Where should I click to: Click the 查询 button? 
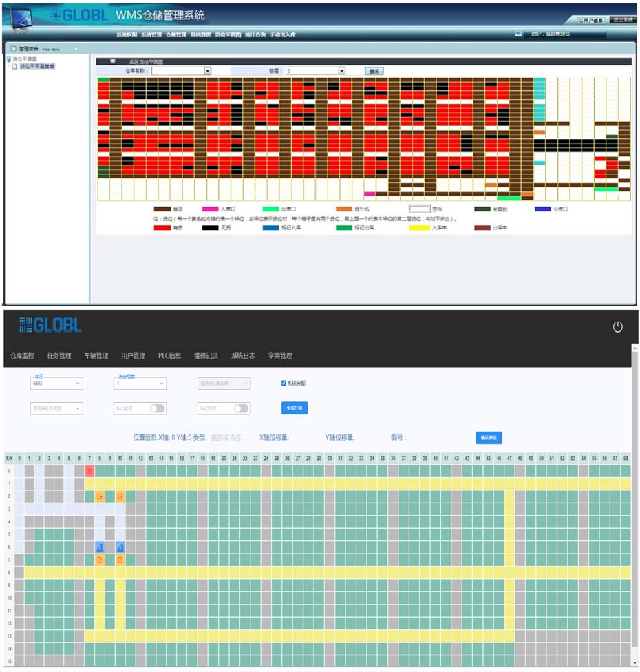(x=373, y=70)
